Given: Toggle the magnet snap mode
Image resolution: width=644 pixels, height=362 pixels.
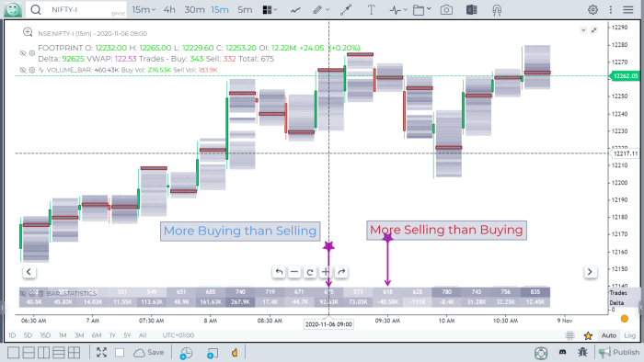Looking at the screenshot, I should [x=497, y=10].
